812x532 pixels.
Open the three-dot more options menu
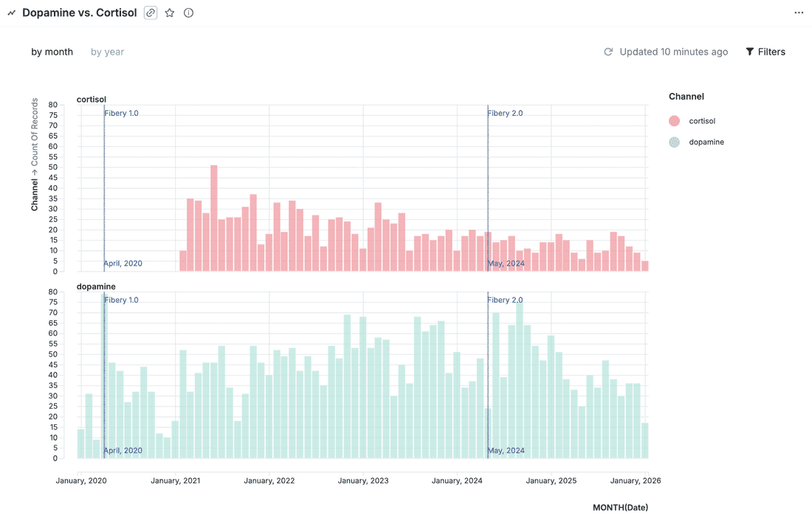click(799, 13)
